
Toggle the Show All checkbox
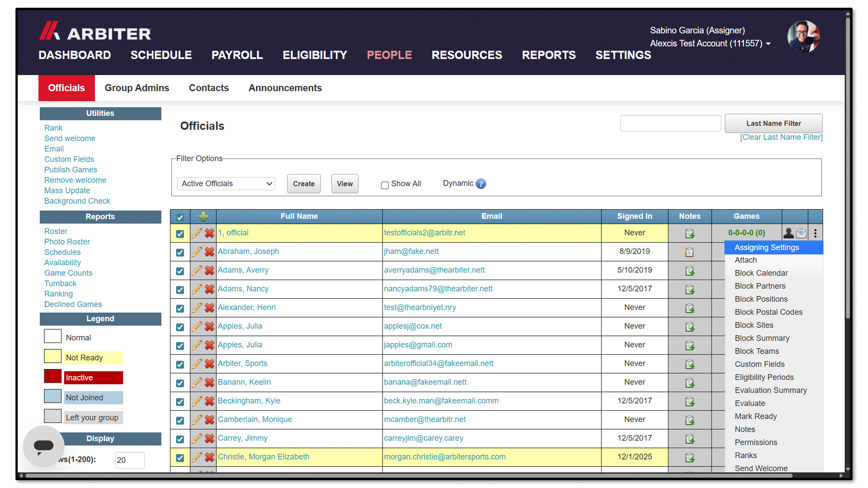coord(385,185)
